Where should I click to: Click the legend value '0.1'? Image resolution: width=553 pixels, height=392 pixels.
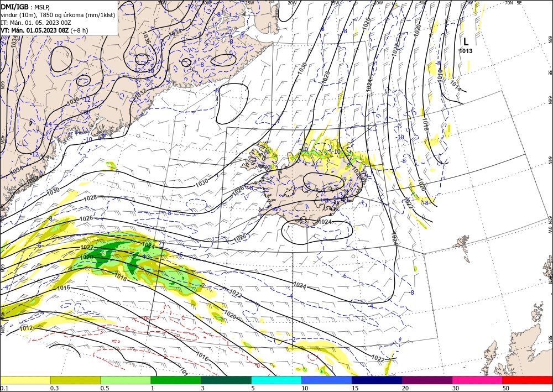tap(3, 388)
